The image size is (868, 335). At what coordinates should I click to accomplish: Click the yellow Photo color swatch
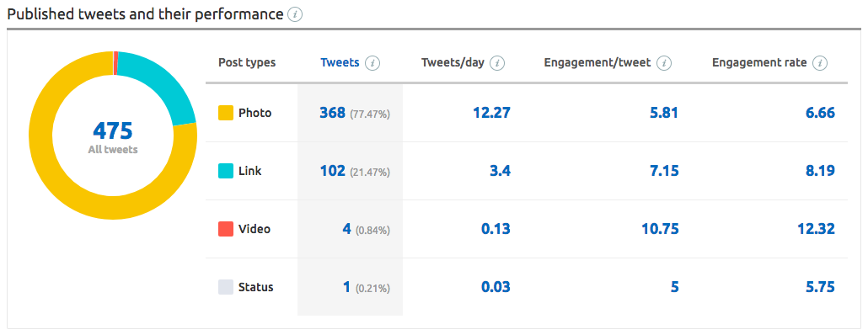pos(226,114)
